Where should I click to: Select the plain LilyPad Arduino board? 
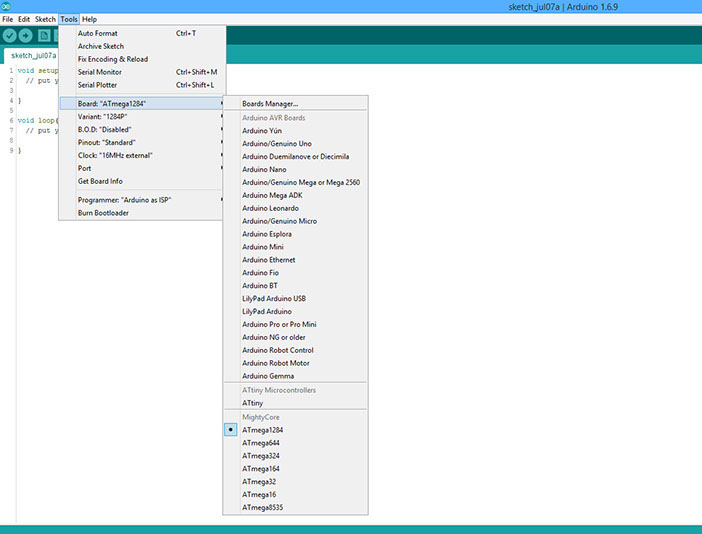click(295, 312)
